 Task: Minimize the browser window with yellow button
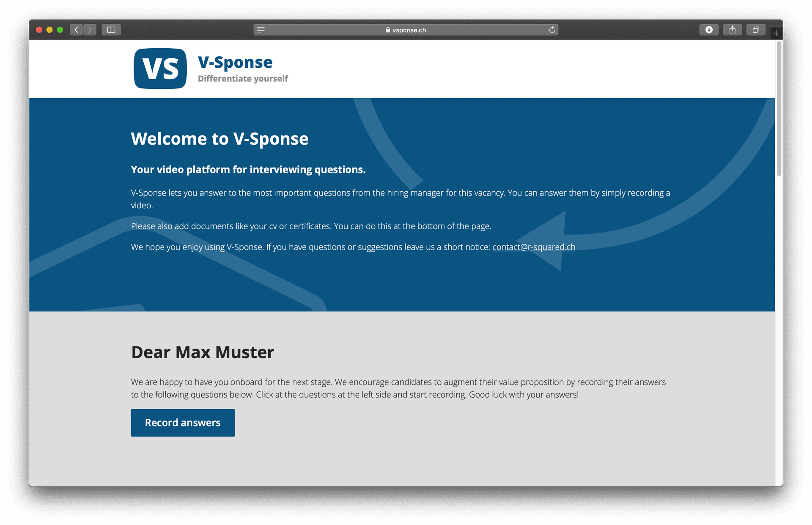[x=49, y=30]
